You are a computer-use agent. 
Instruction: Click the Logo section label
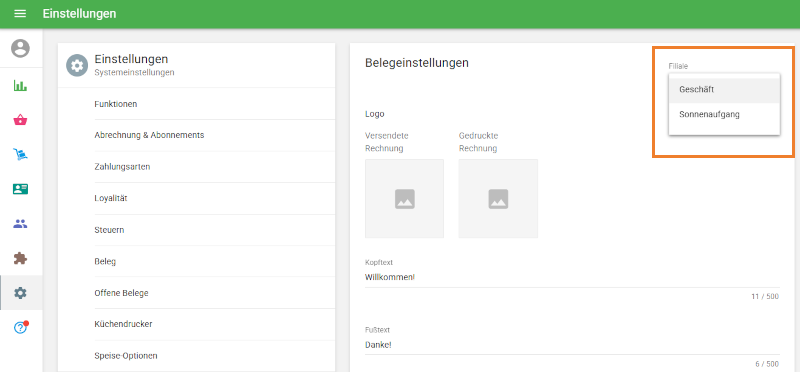374,114
